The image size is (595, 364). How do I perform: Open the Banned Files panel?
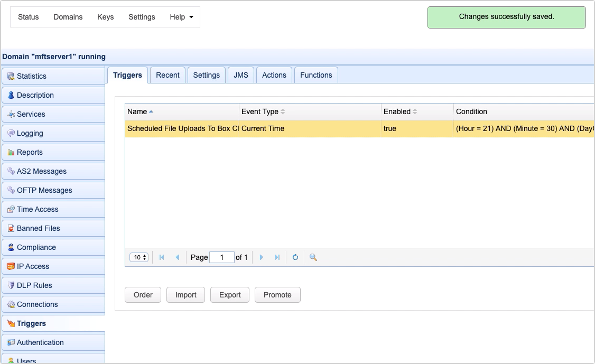pyautogui.click(x=39, y=228)
